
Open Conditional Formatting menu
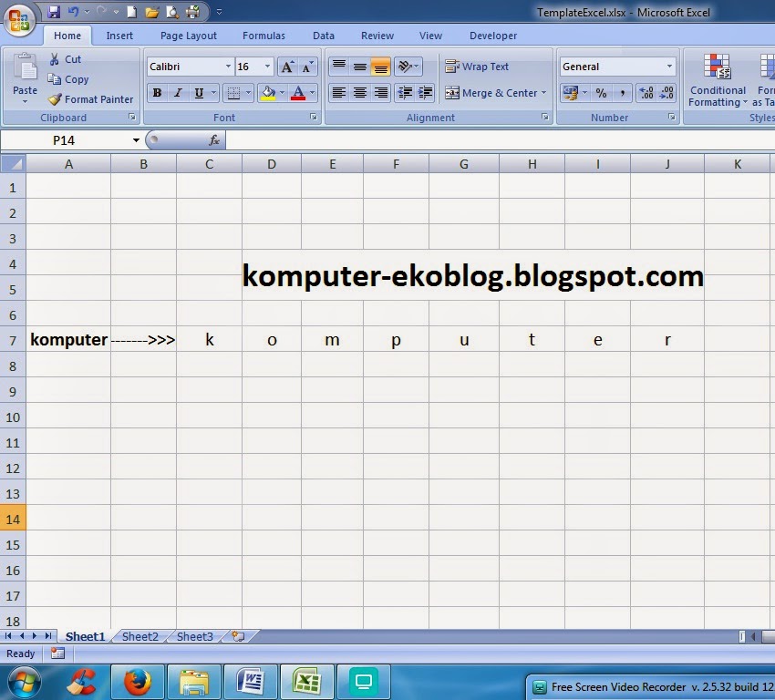click(x=718, y=80)
